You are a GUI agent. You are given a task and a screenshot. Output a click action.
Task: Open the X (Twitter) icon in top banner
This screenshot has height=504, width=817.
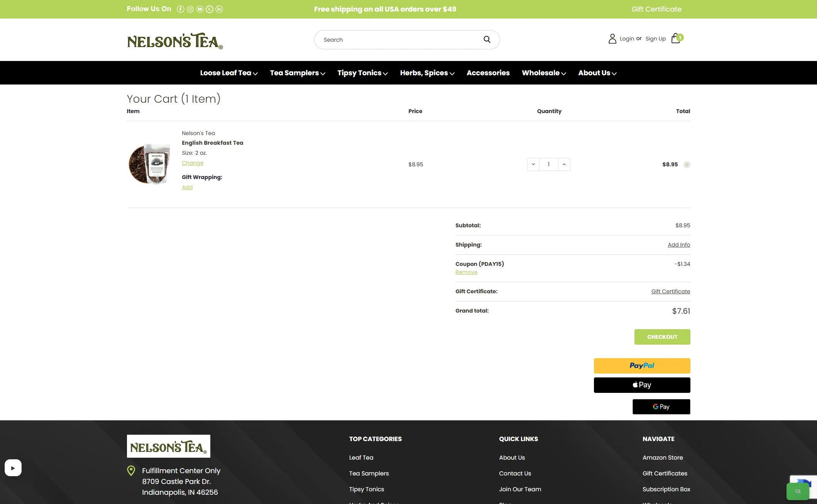point(210,9)
